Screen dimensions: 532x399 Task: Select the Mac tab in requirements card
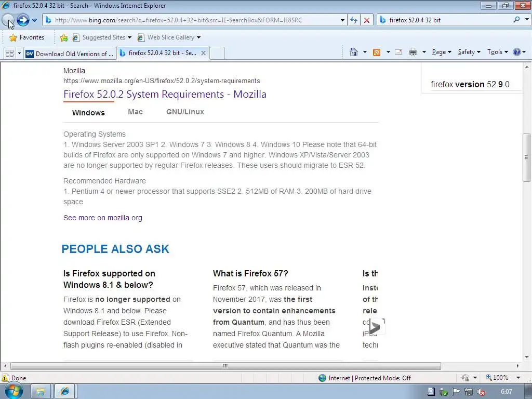[136, 112]
